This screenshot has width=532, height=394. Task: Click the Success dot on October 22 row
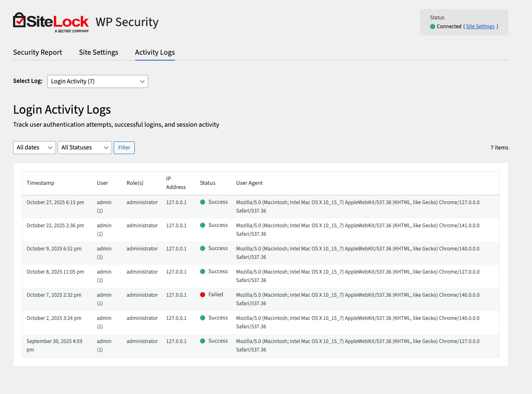pyautogui.click(x=203, y=225)
